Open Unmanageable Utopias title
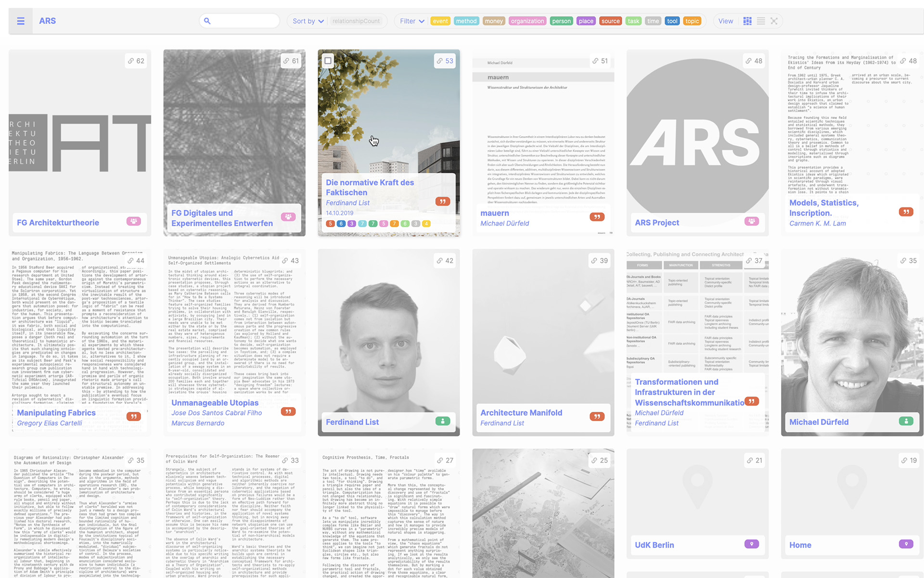Viewport: 924px width, 578px height. [x=215, y=402]
